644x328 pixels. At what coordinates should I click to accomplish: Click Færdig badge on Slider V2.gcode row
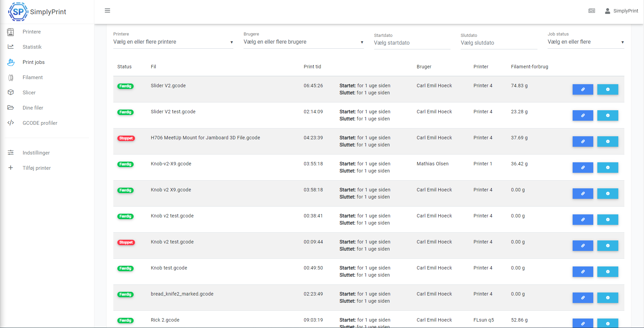[125, 86]
